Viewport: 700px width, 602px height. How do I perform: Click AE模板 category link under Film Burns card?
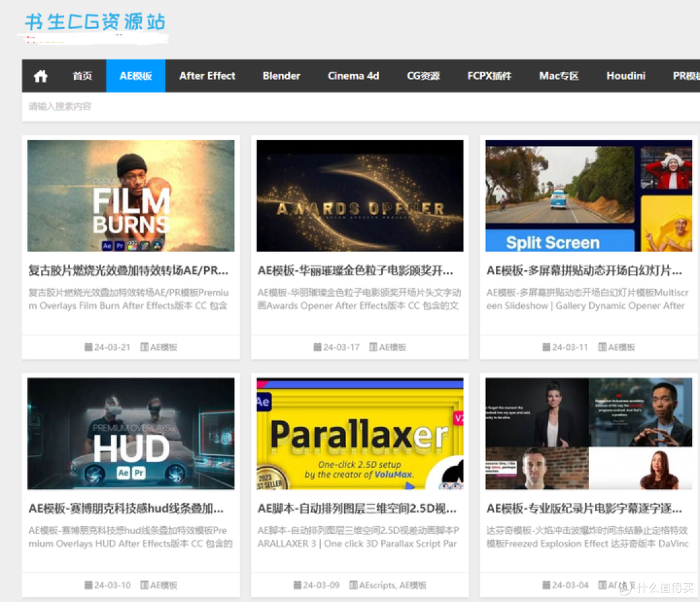(x=164, y=347)
